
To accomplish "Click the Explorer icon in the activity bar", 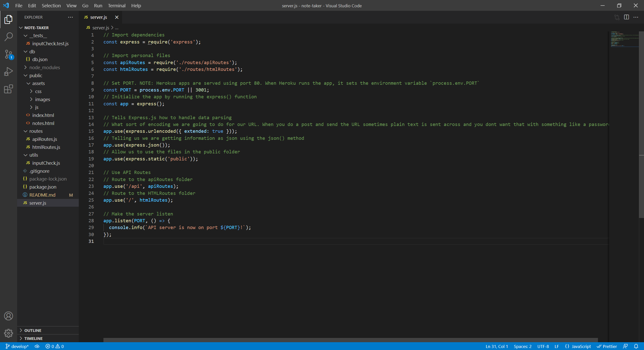I will tap(8, 19).
